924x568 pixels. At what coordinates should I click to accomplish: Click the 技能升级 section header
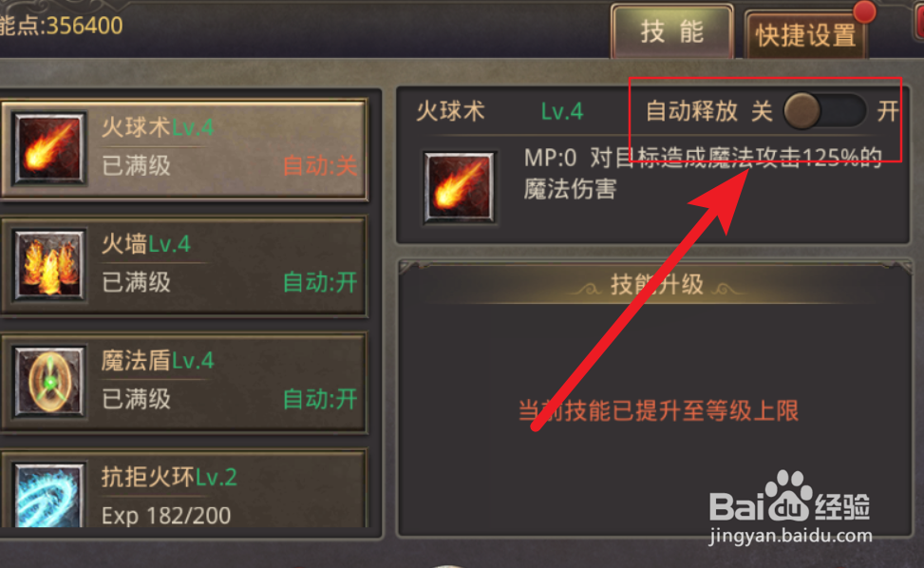(x=656, y=285)
